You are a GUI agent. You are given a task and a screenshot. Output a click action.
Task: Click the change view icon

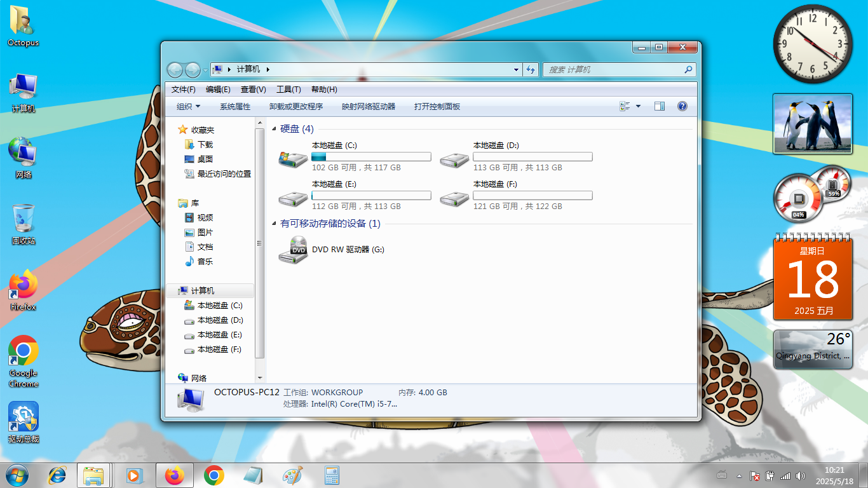point(625,107)
